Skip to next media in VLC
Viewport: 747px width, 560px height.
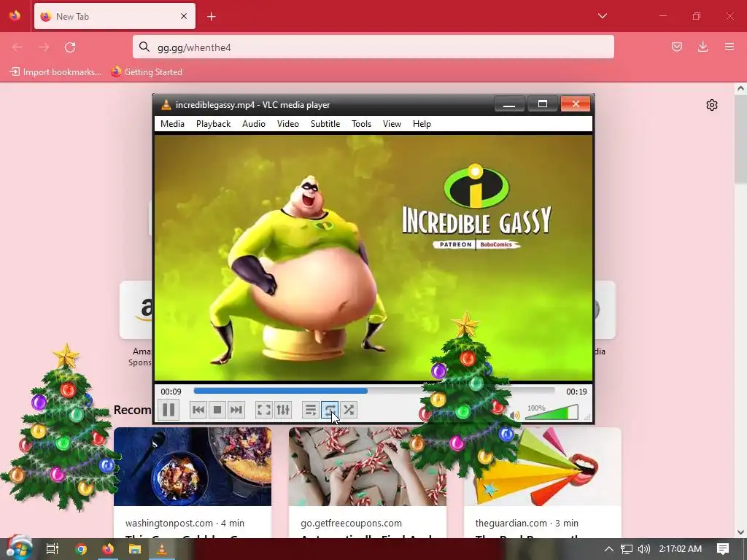tap(236, 410)
